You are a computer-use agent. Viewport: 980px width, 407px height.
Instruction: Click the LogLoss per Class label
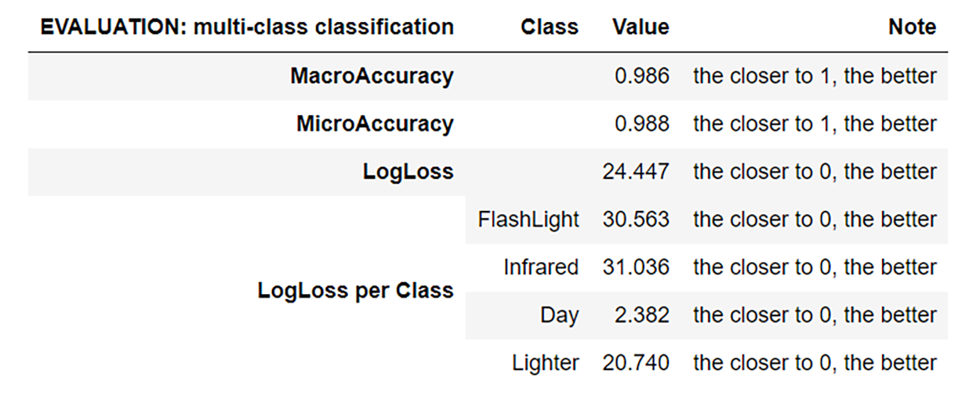click(x=355, y=291)
